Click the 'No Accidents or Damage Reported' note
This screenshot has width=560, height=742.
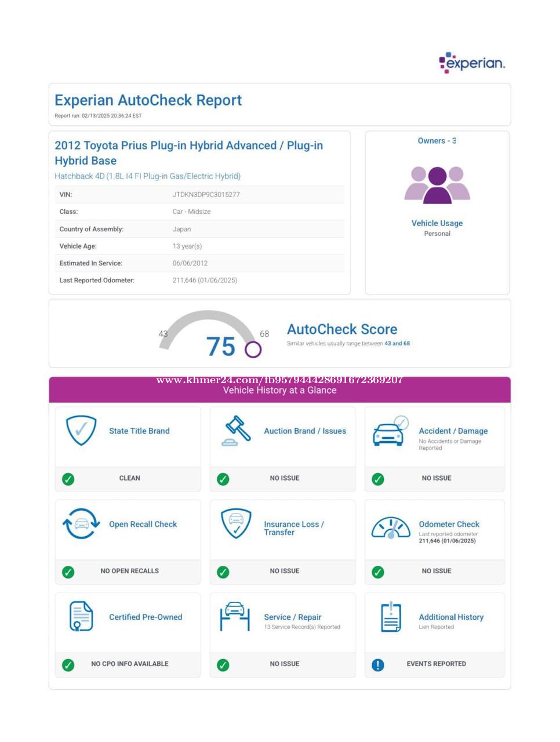[450, 445]
